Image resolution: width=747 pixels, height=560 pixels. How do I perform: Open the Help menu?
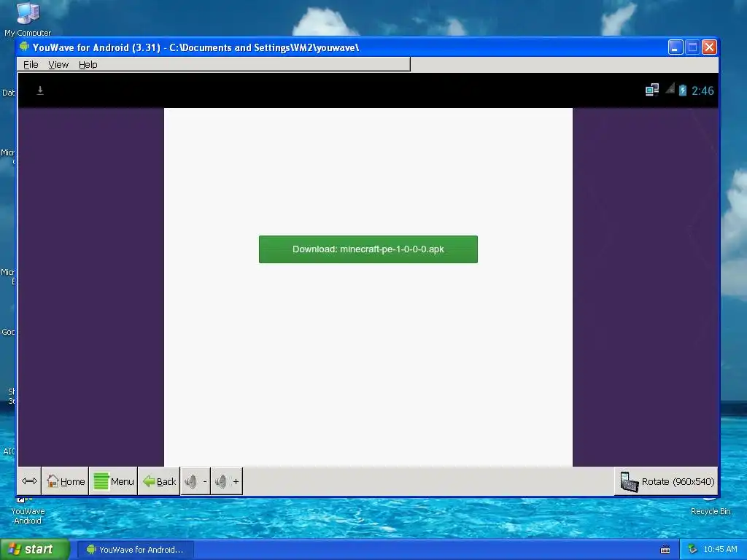point(88,65)
